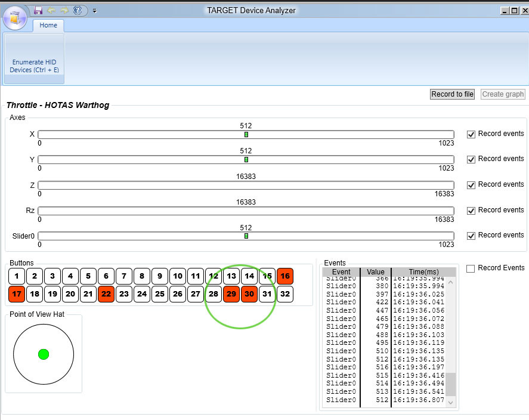Click Enumerate HID Devices button

[x=34, y=58]
